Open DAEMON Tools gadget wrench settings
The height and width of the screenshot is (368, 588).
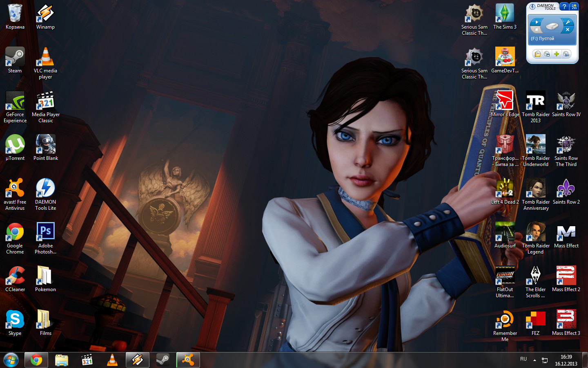[568, 22]
